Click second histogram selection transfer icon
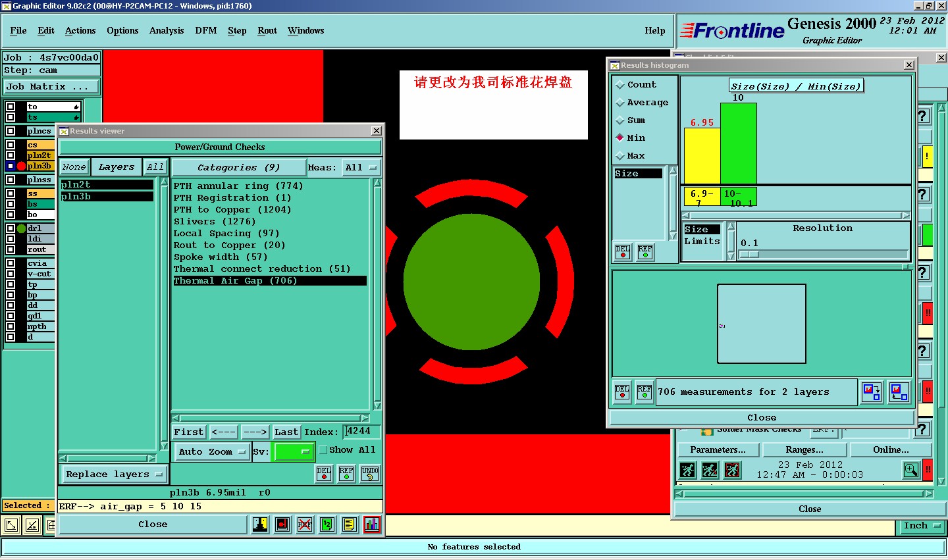Screen dimensions: 948x560 click(899, 392)
